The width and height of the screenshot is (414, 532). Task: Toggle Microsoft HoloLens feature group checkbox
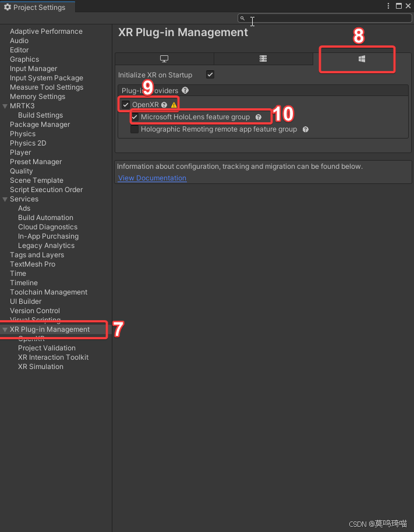pyautogui.click(x=135, y=117)
